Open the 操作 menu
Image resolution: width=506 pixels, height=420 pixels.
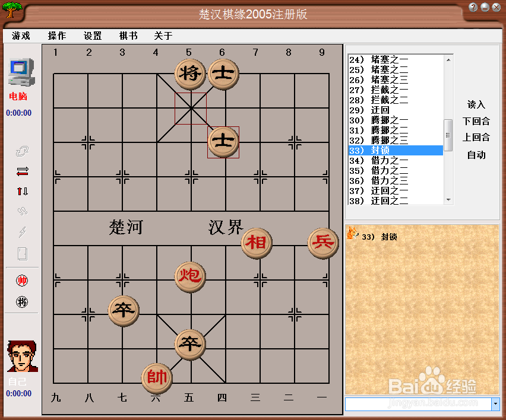pos(57,36)
